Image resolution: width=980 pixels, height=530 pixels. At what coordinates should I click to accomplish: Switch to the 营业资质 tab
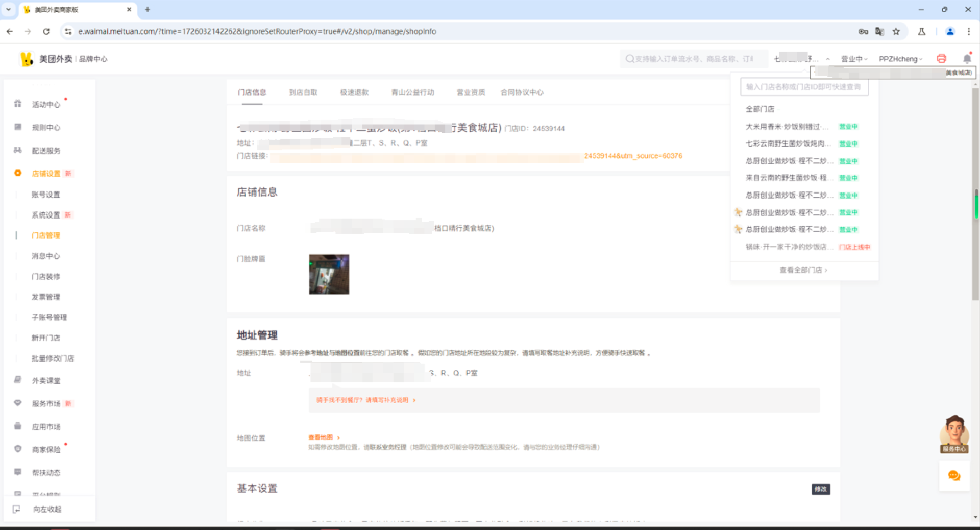pyautogui.click(x=471, y=92)
